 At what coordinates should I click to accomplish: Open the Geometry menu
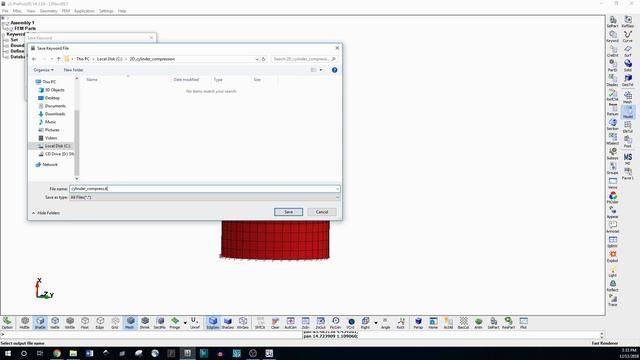point(49,11)
